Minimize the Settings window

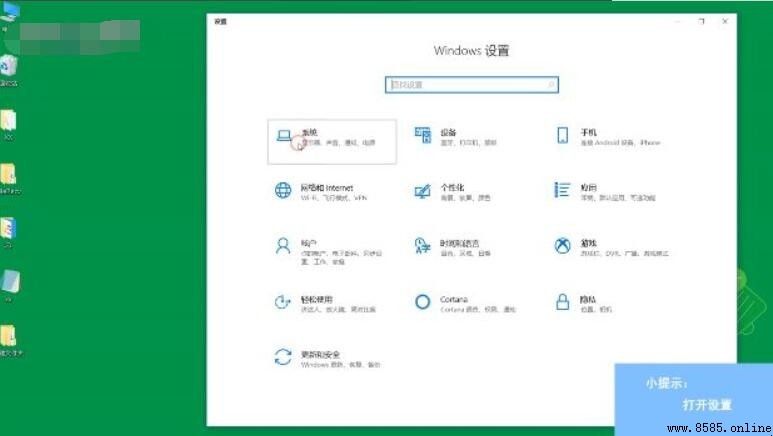678,21
